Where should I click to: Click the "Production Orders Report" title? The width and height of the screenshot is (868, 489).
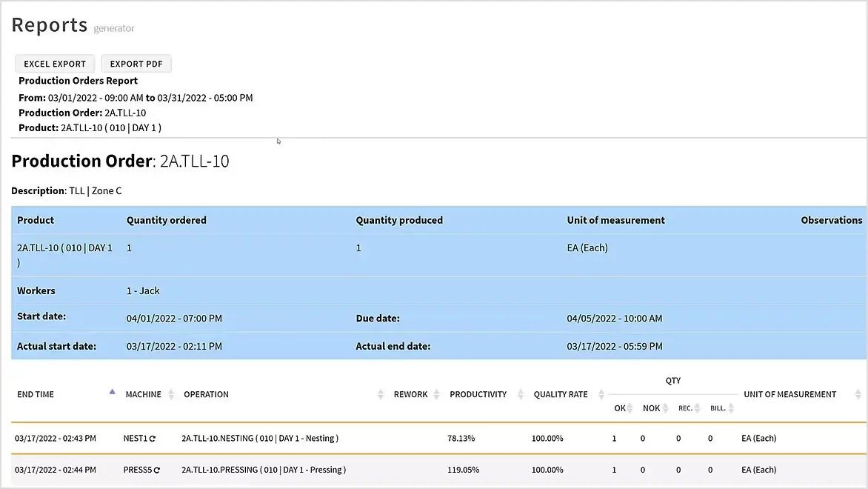click(78, 80)
